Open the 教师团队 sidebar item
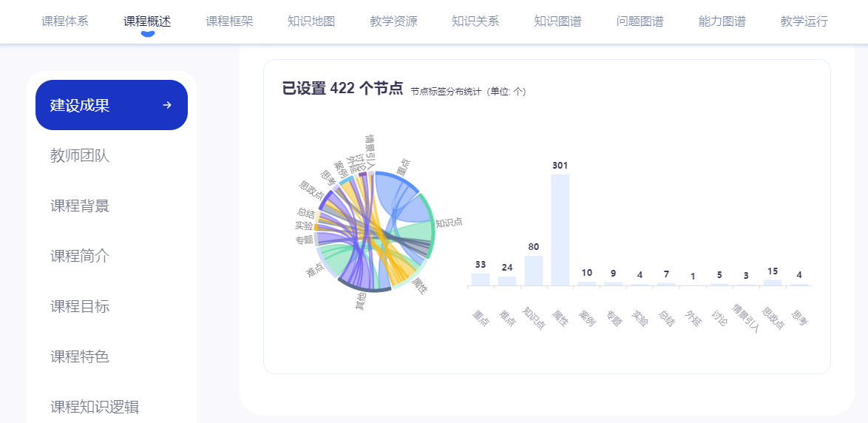 pyautogui.click(x=80, y=155)
